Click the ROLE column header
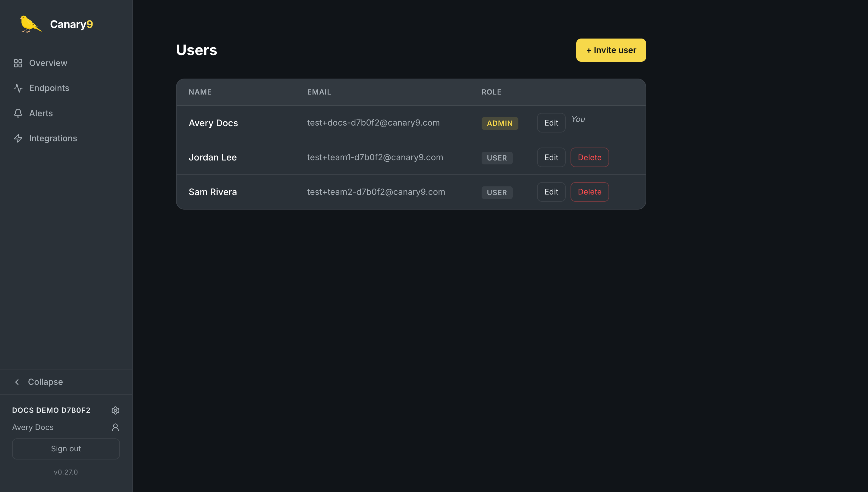Image resolution: width=868 pixels, height=492 pixels. (491, 92)
